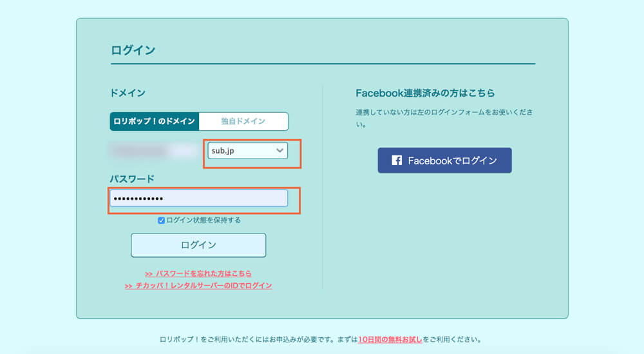Follow the 10日間の無料お試し link
Image resolution: width=644 pixels, height=354 pixels.
390,340
